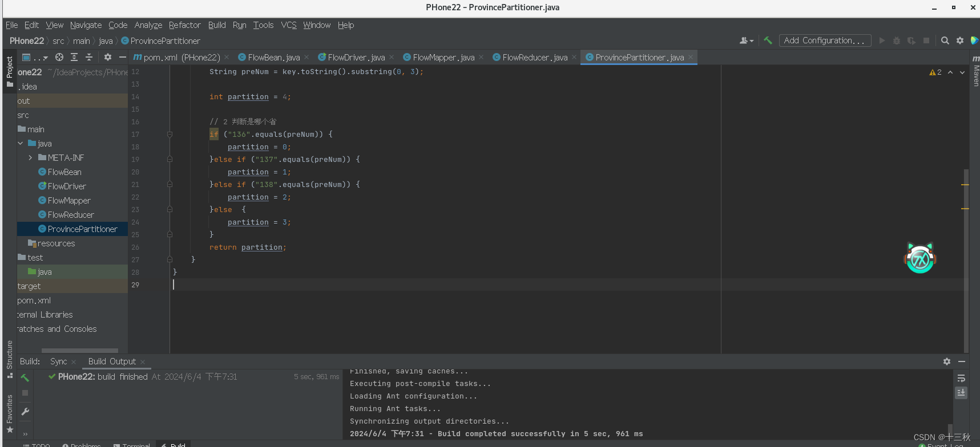
Task: Click the Build panel rebuild hammer icon
Action: coord(25,377)
